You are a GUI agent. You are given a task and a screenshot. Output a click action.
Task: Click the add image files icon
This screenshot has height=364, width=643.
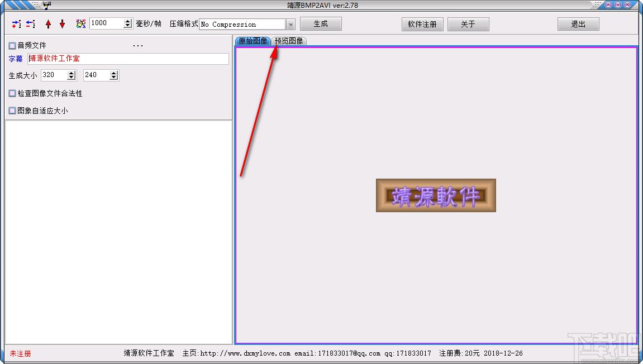click(x=16, y=24)
